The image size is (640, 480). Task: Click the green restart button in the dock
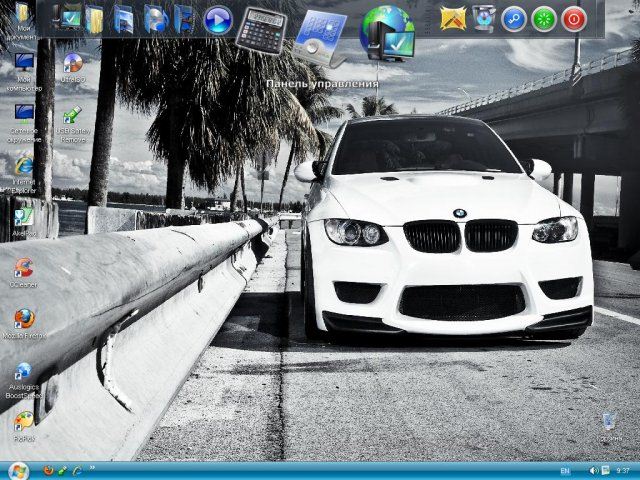544,19
